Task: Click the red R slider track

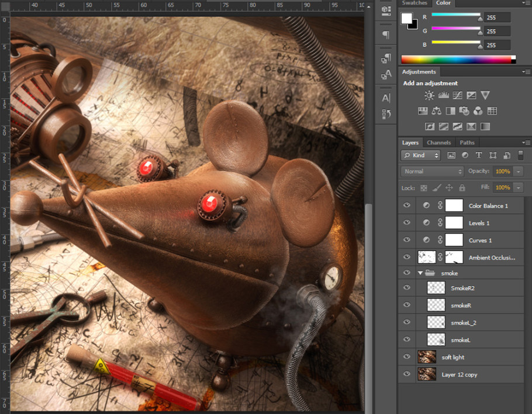Action: click(x=455, y=15)
